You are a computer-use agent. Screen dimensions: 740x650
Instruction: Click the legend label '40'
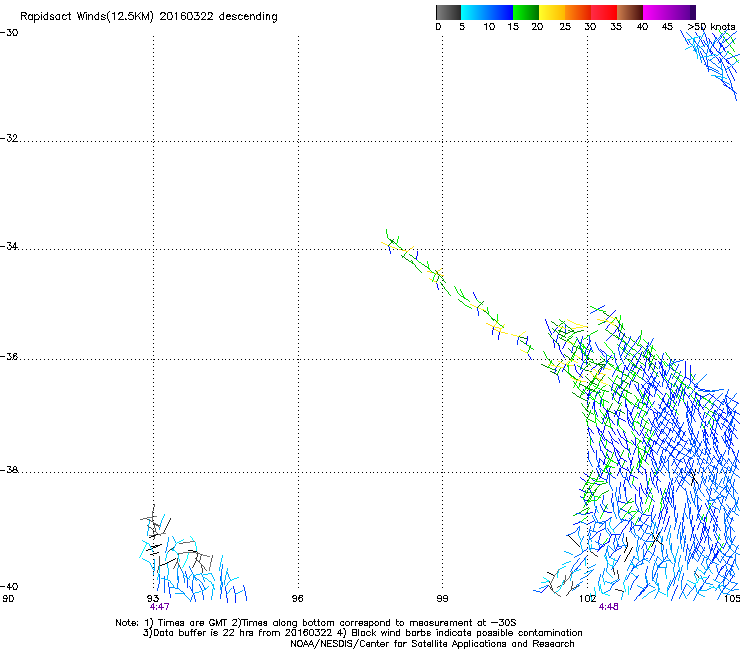(642, 27)
